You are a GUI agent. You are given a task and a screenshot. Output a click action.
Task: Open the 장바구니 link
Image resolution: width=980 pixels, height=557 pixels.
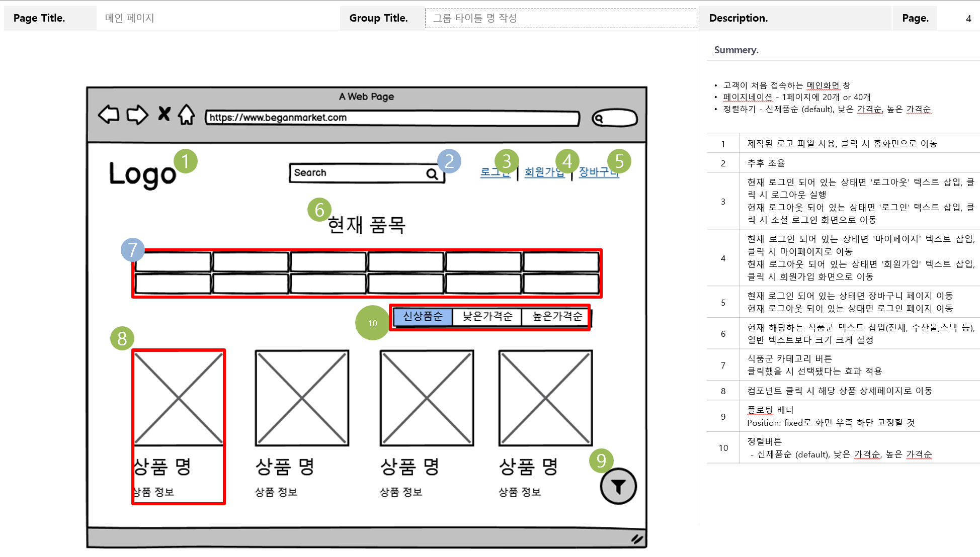(599, 172)
